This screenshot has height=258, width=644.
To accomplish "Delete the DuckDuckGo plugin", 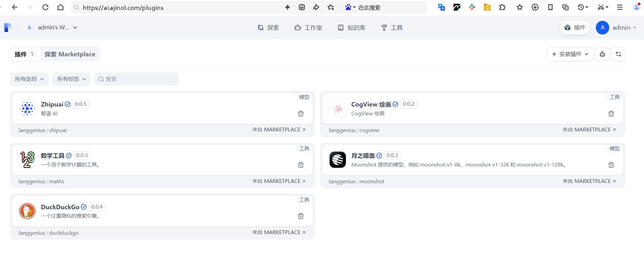I will click(x=301, y=216).
